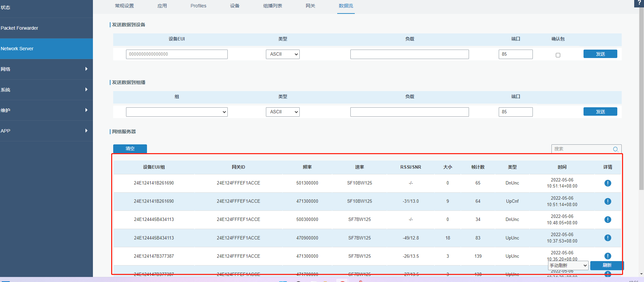View details icon for the 10:37:53 packet
This screenshot has height=282, width=644.
(608, 238)
